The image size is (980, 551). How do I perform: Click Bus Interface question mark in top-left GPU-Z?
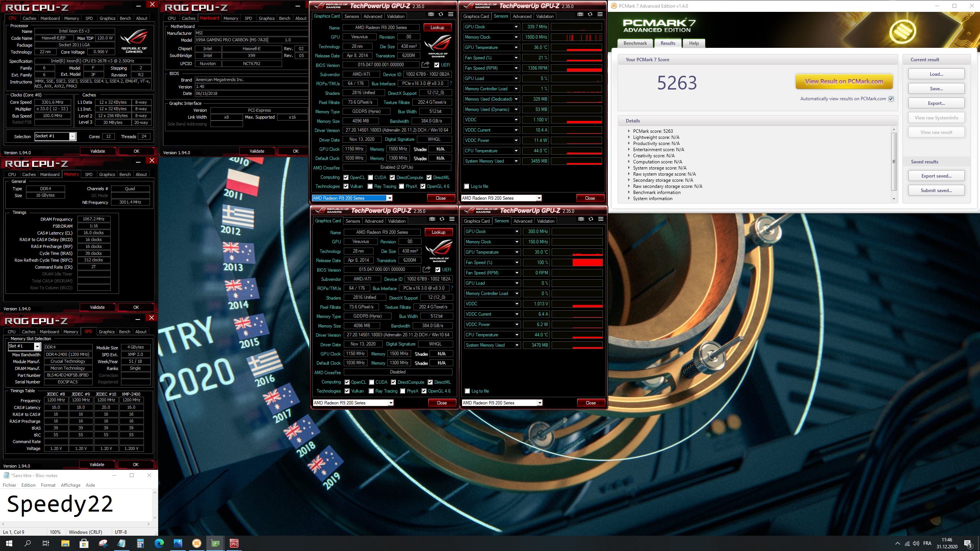[451, 83]
